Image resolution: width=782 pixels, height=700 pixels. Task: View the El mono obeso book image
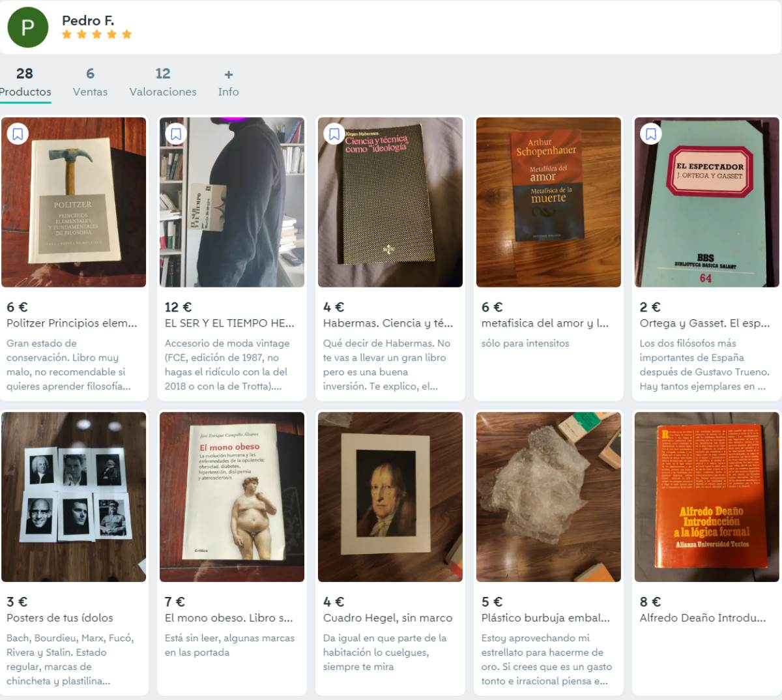tap(232, 497)
